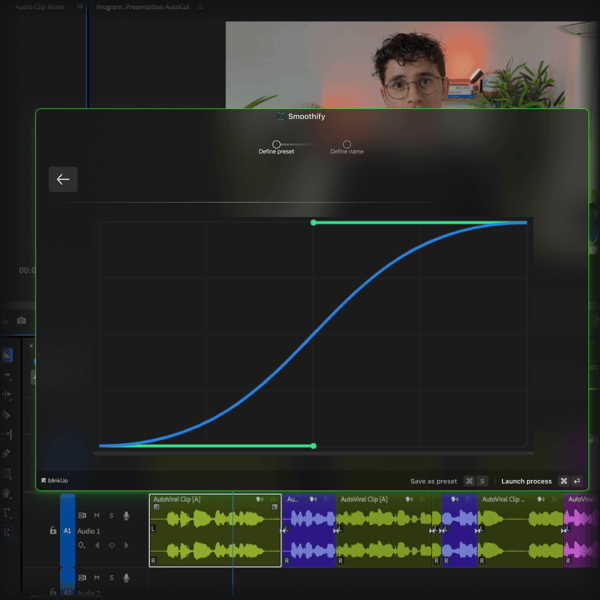The image size is (600, 600).
Task: Select the Hand tool
Action: pos(7,493)
